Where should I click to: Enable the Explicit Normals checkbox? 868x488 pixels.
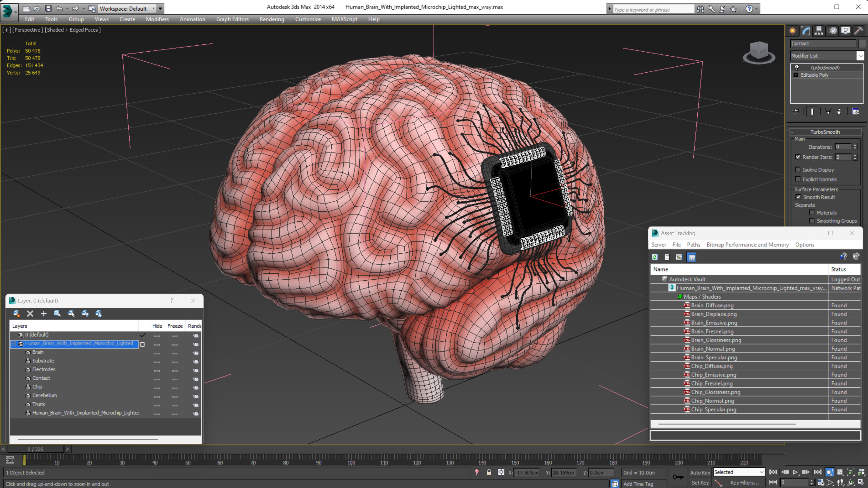(798, 179)
